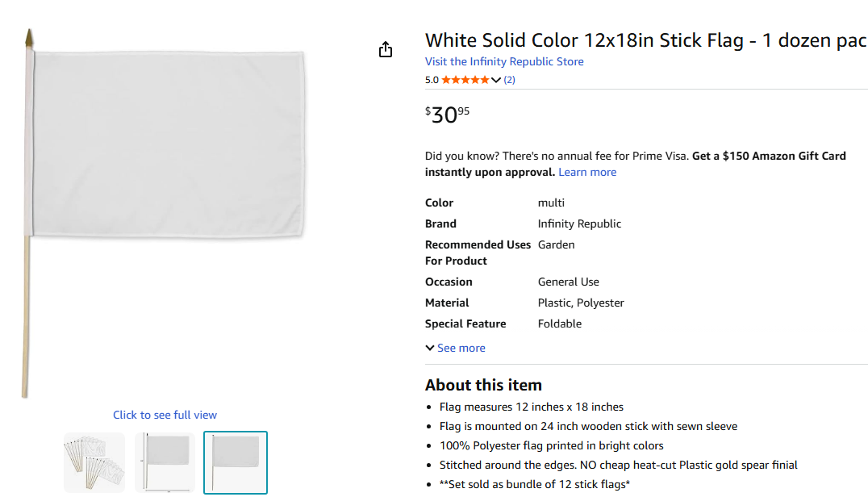This screenshot has width=868, height=497.
Task: Click the About this item heading
Action: [x=483, y=385]
